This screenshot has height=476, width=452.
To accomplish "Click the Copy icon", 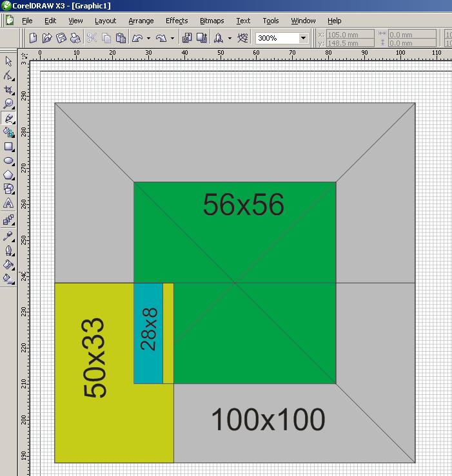I will click(106, 38).
